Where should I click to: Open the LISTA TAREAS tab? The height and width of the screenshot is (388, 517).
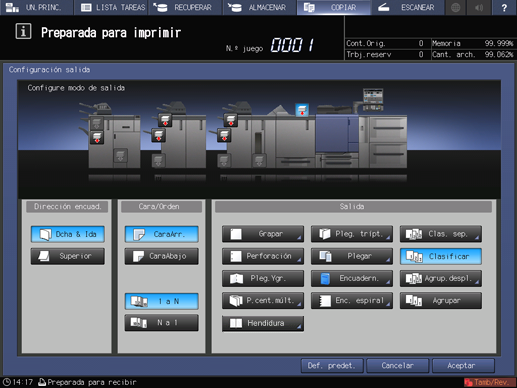pyautogui.click(x=111, y=7)
